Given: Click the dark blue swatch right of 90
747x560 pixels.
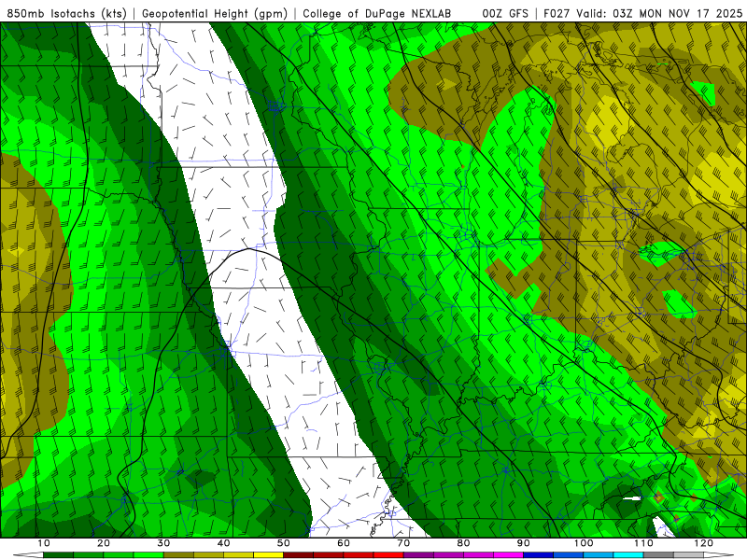Looking at the screenshot, I should (538, 554).
